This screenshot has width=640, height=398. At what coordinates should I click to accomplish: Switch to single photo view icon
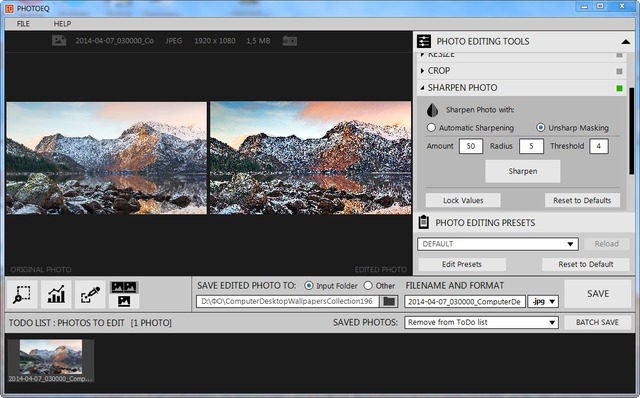pos(124,301)
